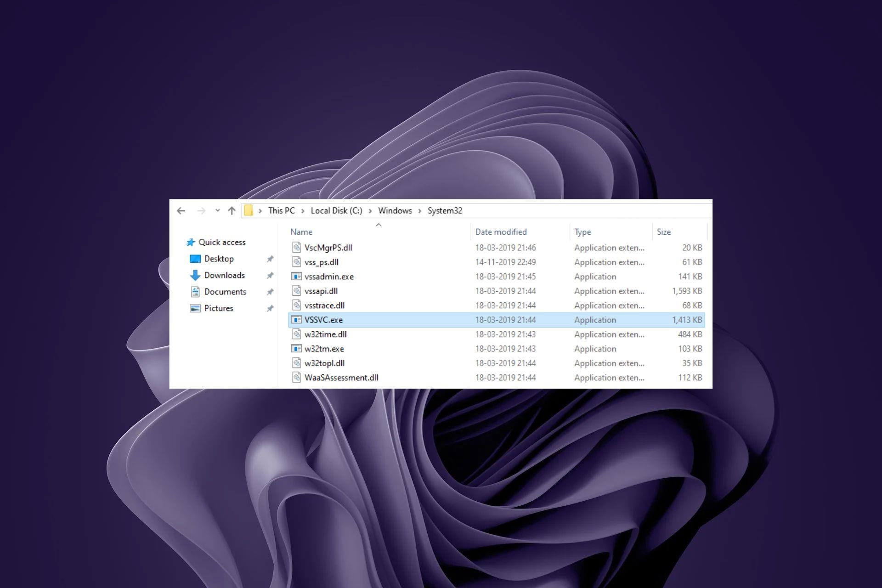The image size is (882, 588).
Task: Open Downloads in the sidebar
Action: pos(224,275)
